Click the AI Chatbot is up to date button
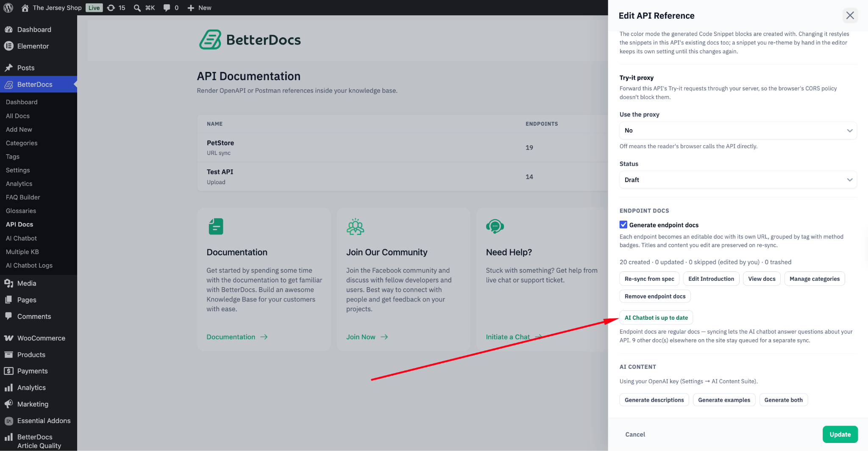The height and width of the screenshot is (451, 868). click(x=656, y=318)
